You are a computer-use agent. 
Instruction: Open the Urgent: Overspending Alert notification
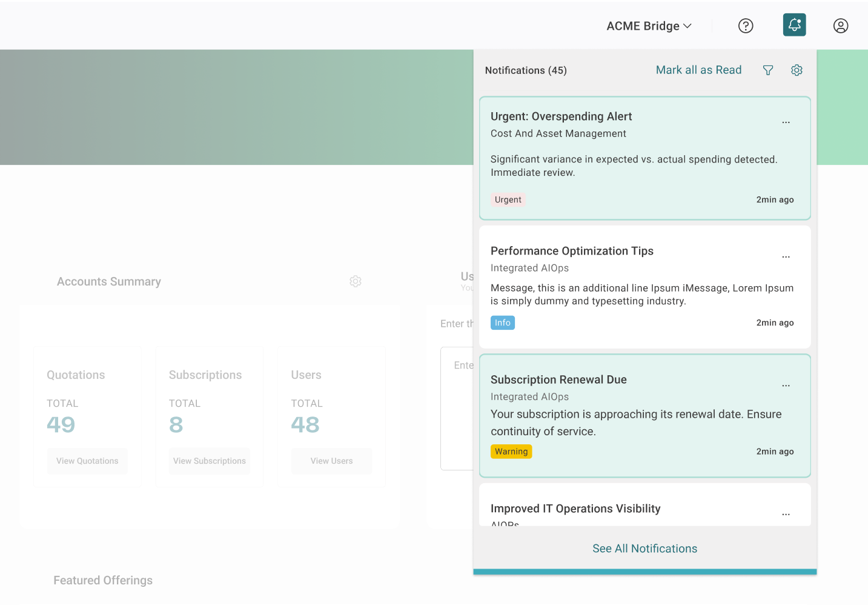[644, 158]
